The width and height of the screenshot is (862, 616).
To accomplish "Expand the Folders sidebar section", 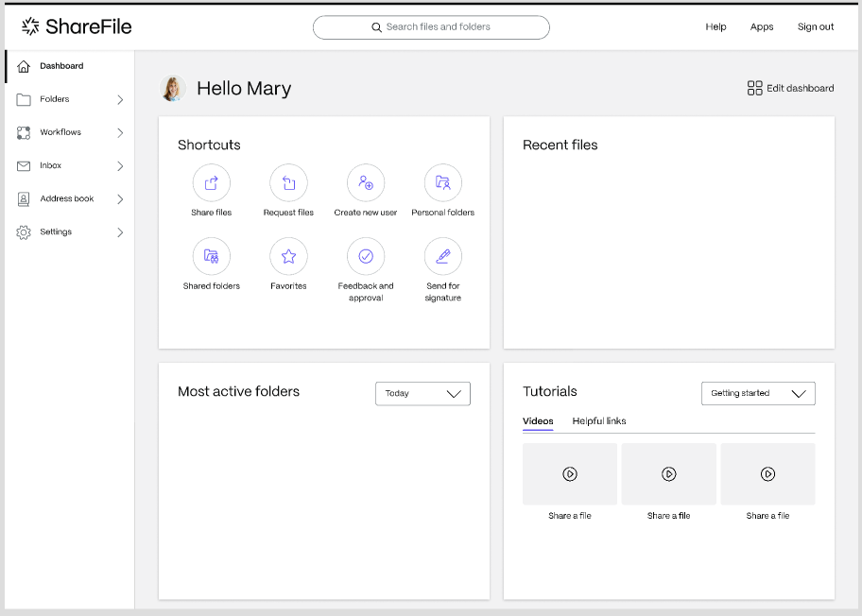I will 68,99.
